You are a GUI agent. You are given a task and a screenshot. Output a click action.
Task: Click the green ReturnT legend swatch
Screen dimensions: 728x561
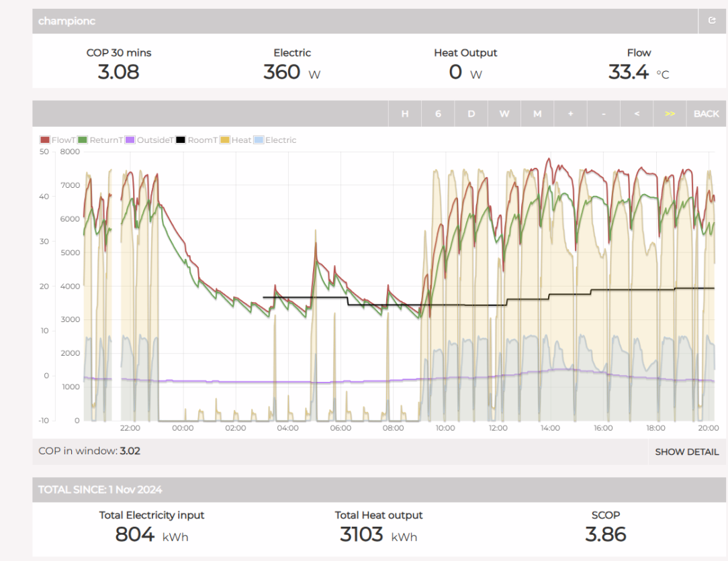[x=83, y=140]
